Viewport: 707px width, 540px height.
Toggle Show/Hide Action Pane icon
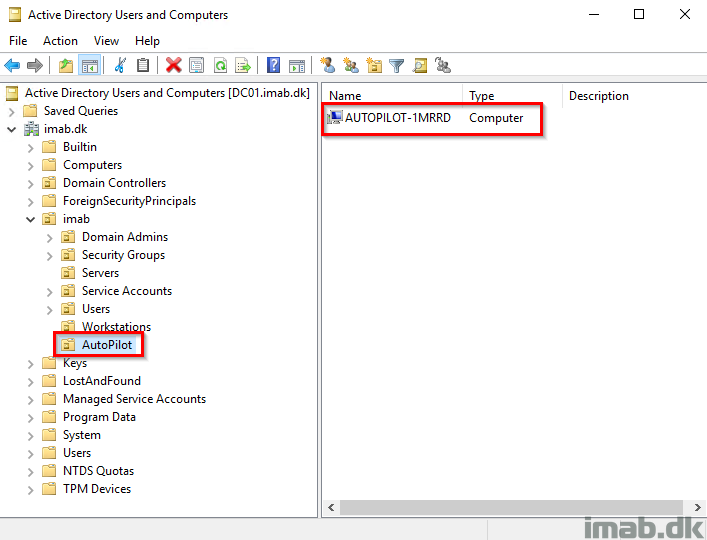(x=297, y=66)
